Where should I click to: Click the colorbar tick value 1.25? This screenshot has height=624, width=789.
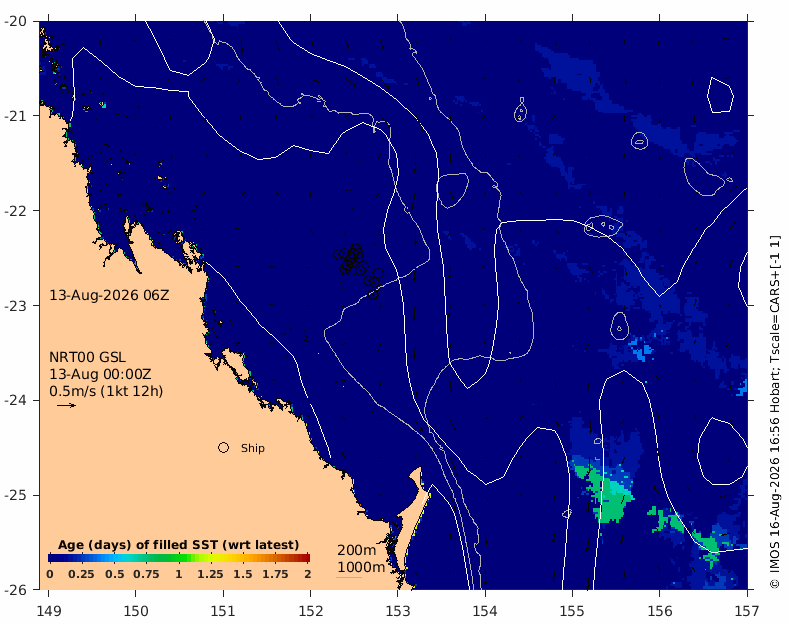210,574
